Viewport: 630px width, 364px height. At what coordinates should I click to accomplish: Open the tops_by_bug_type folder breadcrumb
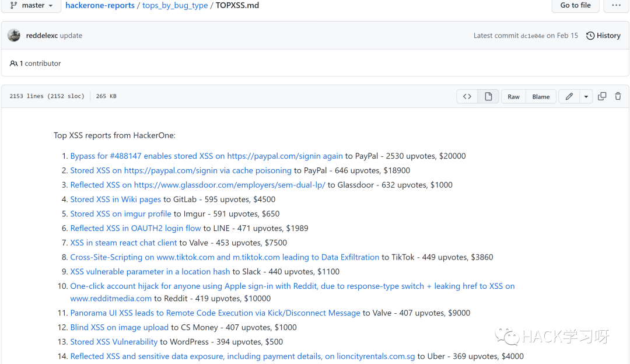[x=175, y=5]
